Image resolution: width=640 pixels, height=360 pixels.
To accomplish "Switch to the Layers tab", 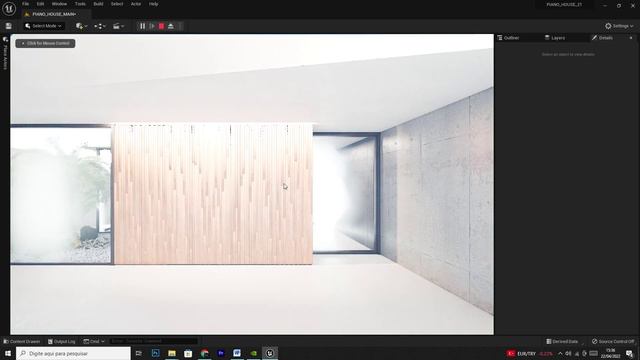I will [555, 38].
